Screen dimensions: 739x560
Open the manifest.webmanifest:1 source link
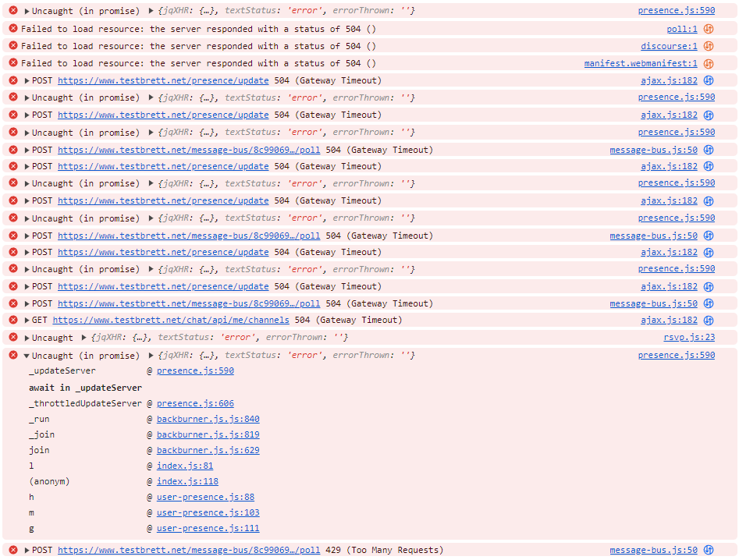[641, 64]
